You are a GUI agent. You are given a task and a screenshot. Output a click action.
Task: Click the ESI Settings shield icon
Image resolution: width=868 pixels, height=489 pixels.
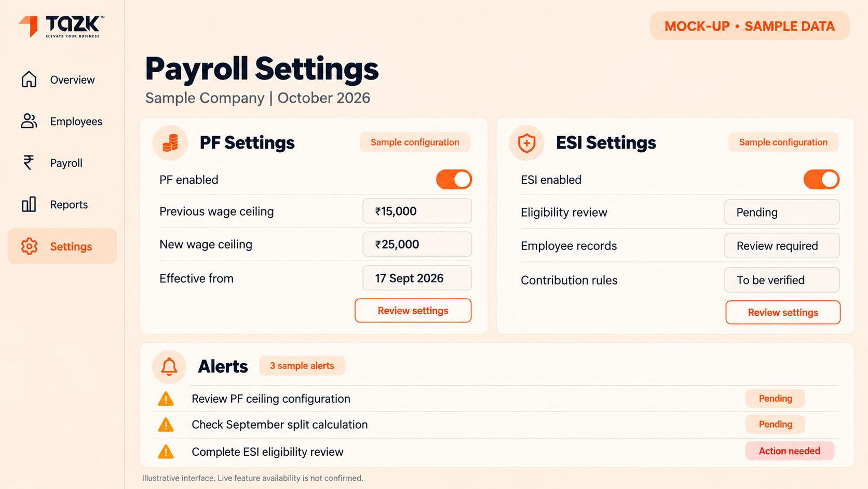(x=526, y=142)
